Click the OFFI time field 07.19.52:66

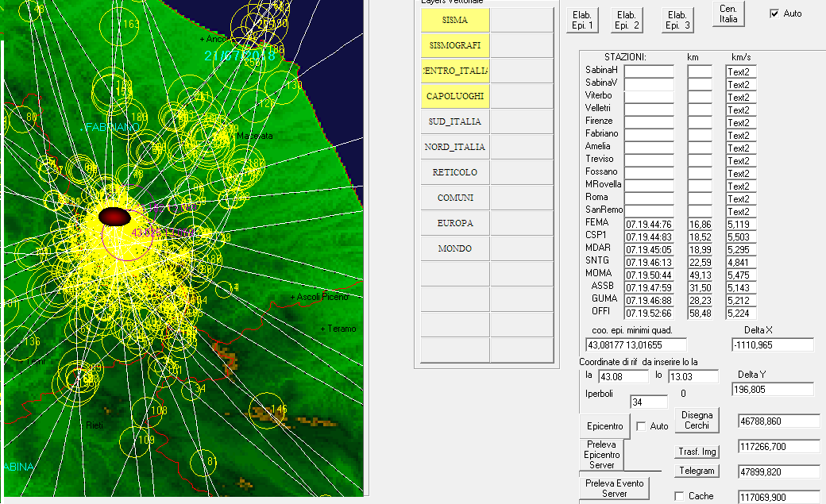click(649, 314)
